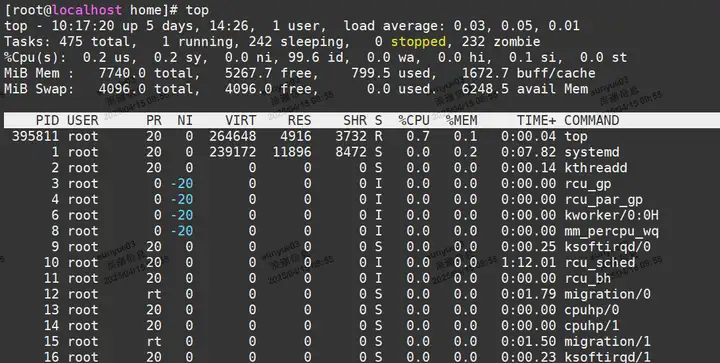Click the '1672.7 buff/cache' value
This screenshot has height=363, width=720.
pos(528,73)
